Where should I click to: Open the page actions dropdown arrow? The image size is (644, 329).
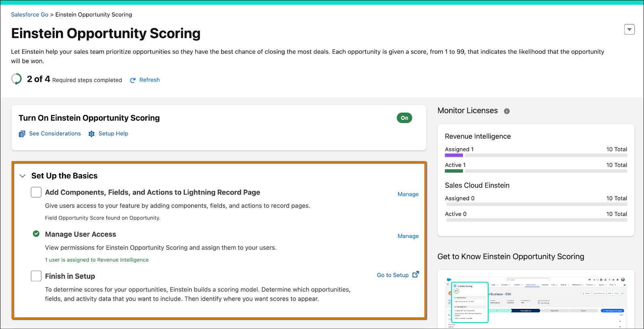coord(629,29)
